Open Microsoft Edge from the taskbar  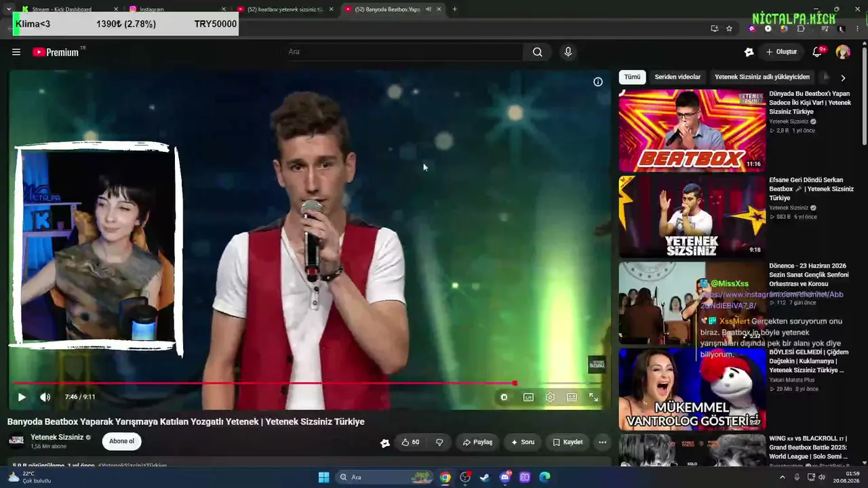pos(545,477)
